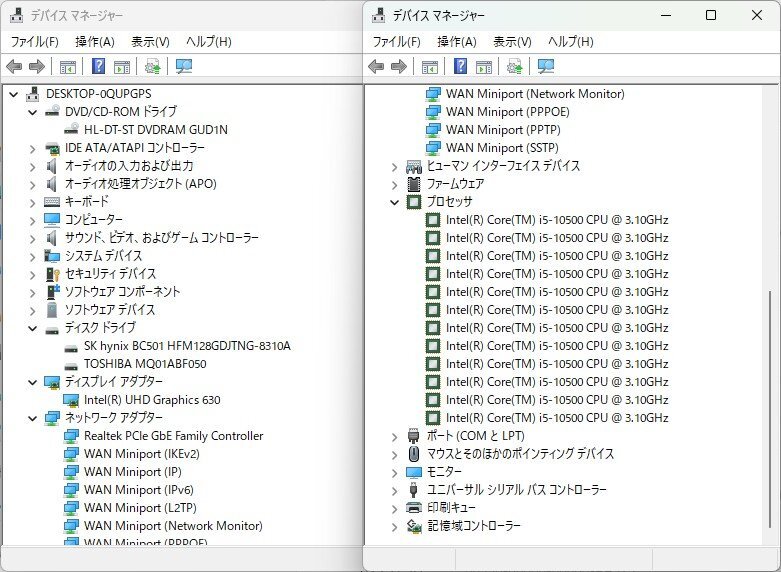Scan for hardware changes in right window toolbar

pyautogui.click(x=546, y=66)
